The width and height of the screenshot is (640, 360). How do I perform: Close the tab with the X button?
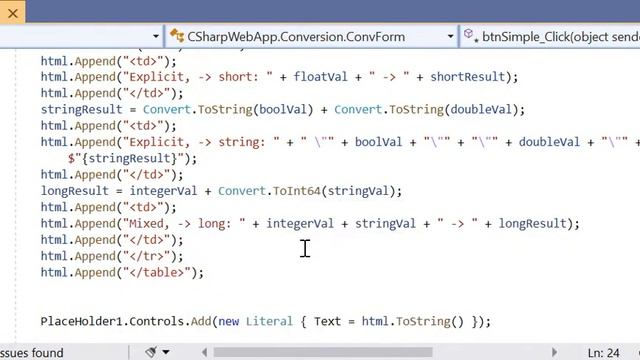13,13
